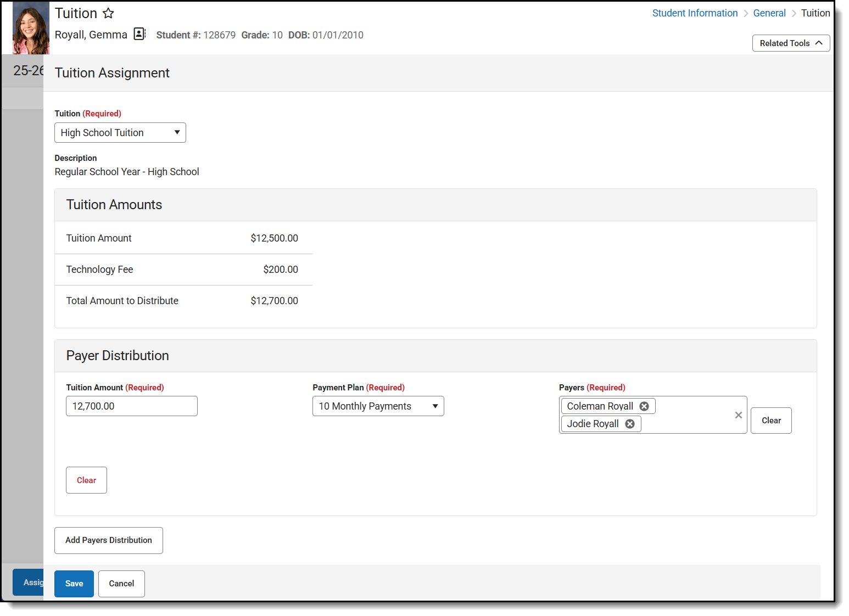The height and width of the screenshot is (616, 849).
Task: Clear all payers with the small x icon
Action: click(738, 415)
